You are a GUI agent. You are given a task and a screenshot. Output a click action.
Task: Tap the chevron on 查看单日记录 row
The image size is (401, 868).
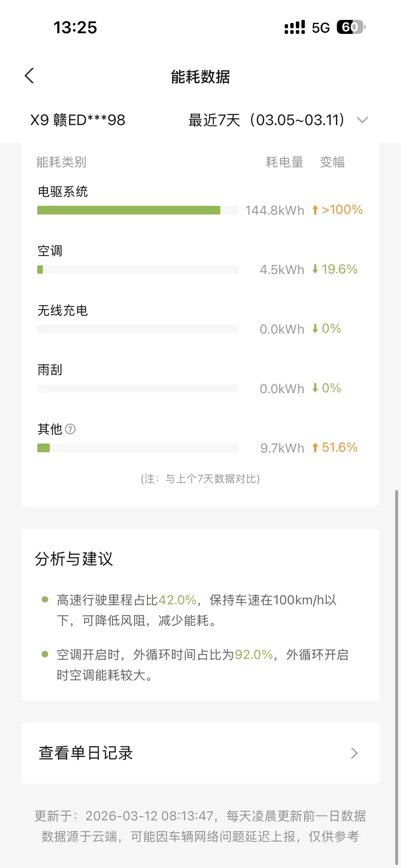point(354,753)
